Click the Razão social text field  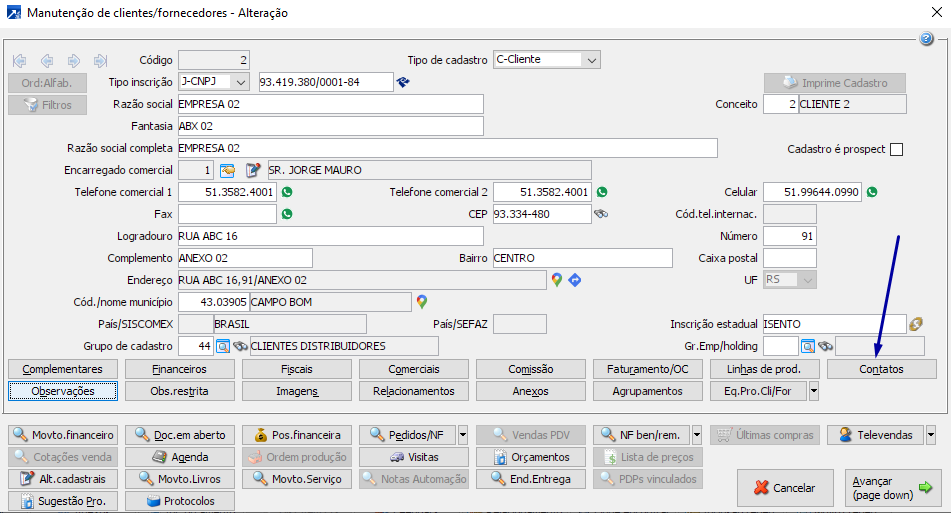pos(329,104)
